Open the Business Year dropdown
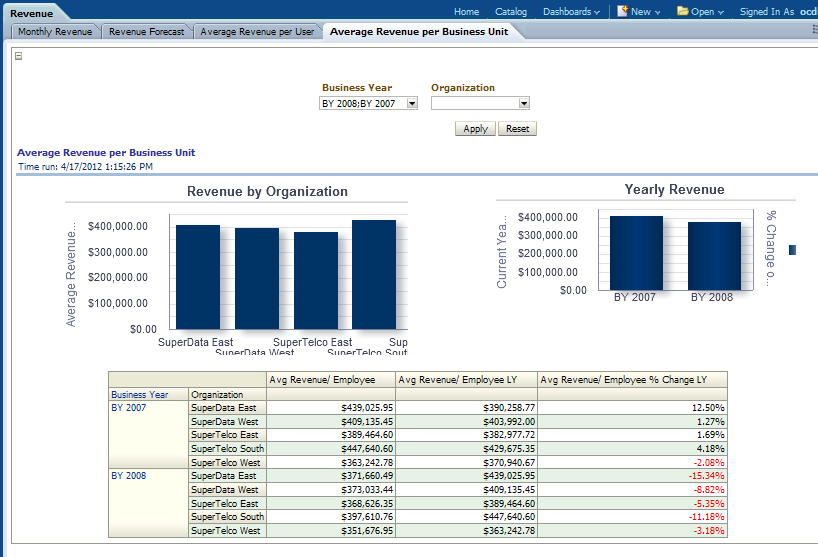Image resolution: width=818 pixels, height=557 pixels. point(412,103)
